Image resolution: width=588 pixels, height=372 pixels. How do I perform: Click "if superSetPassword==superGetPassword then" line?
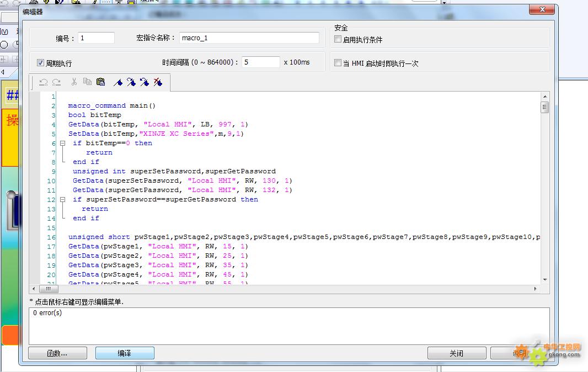pos(165,199)
